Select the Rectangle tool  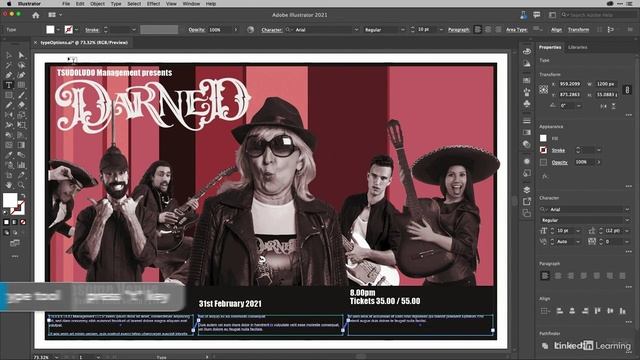coord(9,95)
